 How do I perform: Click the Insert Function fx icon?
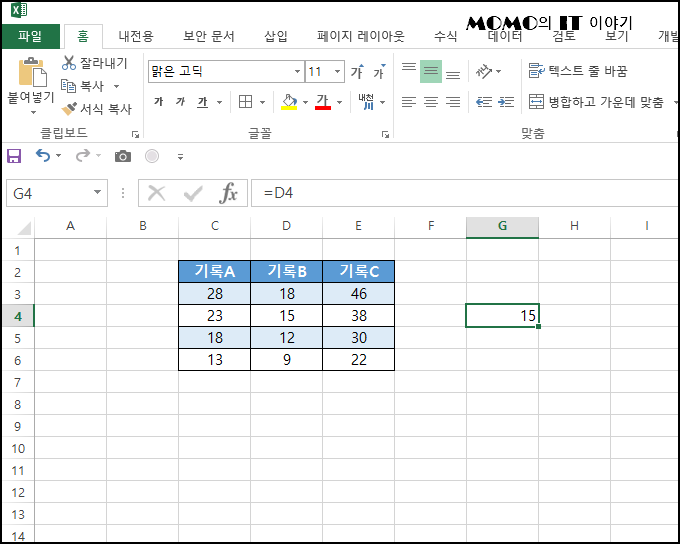229,193
